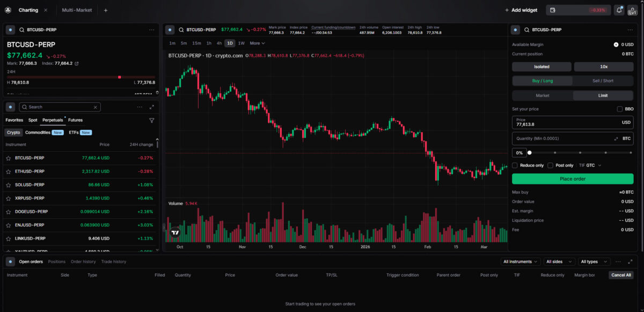Viewport: 644px width, 312px height.
Task: Select Sell / Short side
Action: [x=603, y=81]
